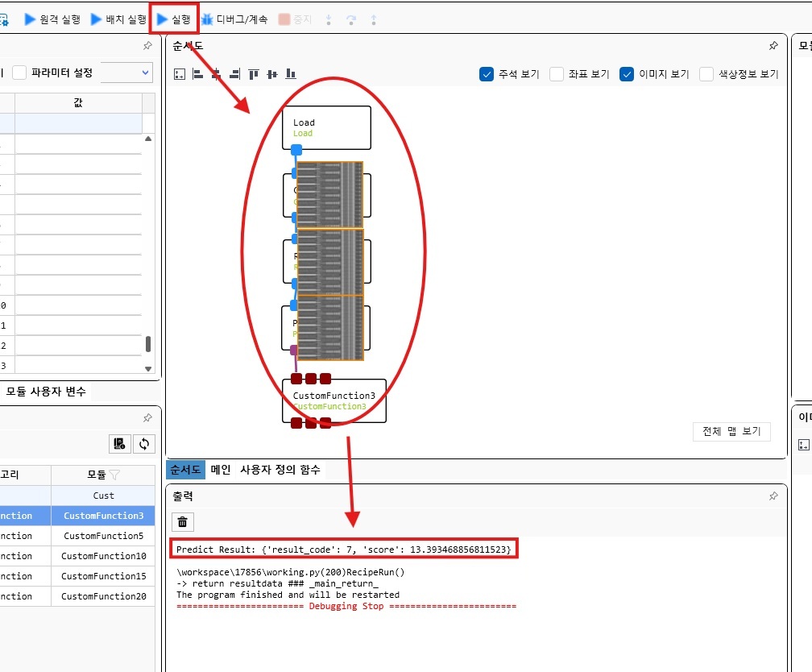Click the refresh icon in module list
812x672 pixels.
(x=144, y=443)
